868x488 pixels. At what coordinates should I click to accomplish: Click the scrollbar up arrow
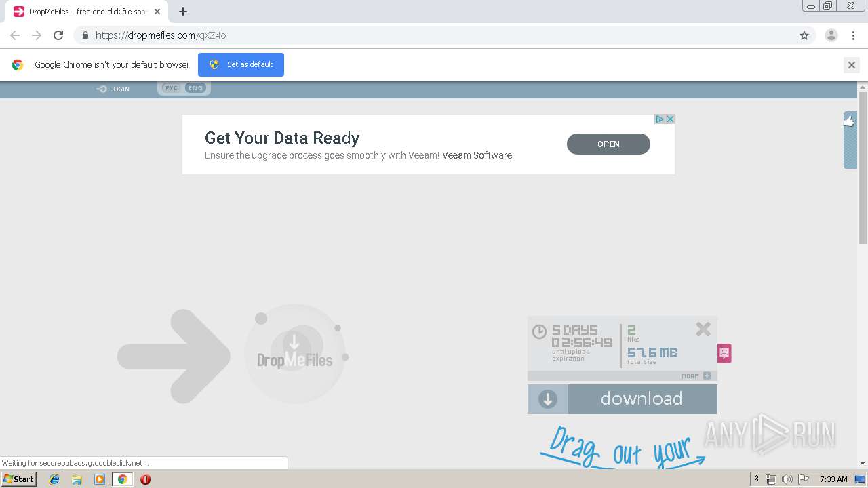(x=863, y=87)
